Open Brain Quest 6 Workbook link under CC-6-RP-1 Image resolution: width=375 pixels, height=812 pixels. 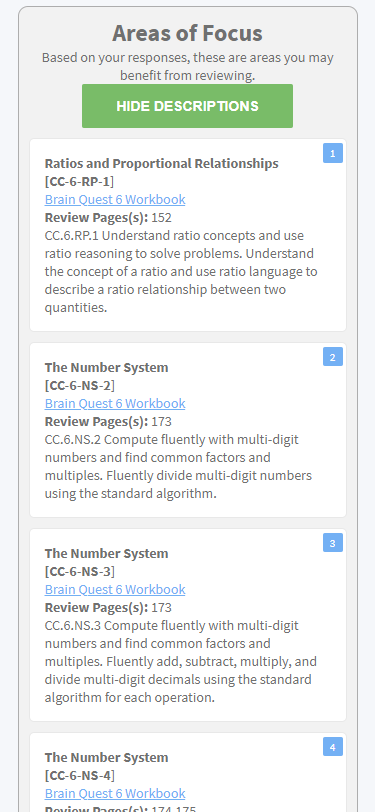(115, 199)
